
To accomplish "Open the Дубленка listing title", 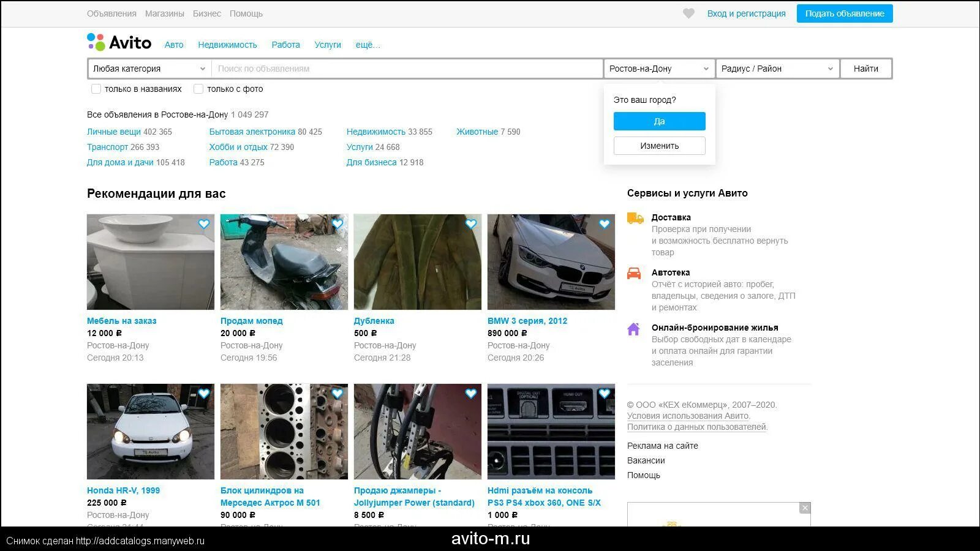I will [374, 321].
